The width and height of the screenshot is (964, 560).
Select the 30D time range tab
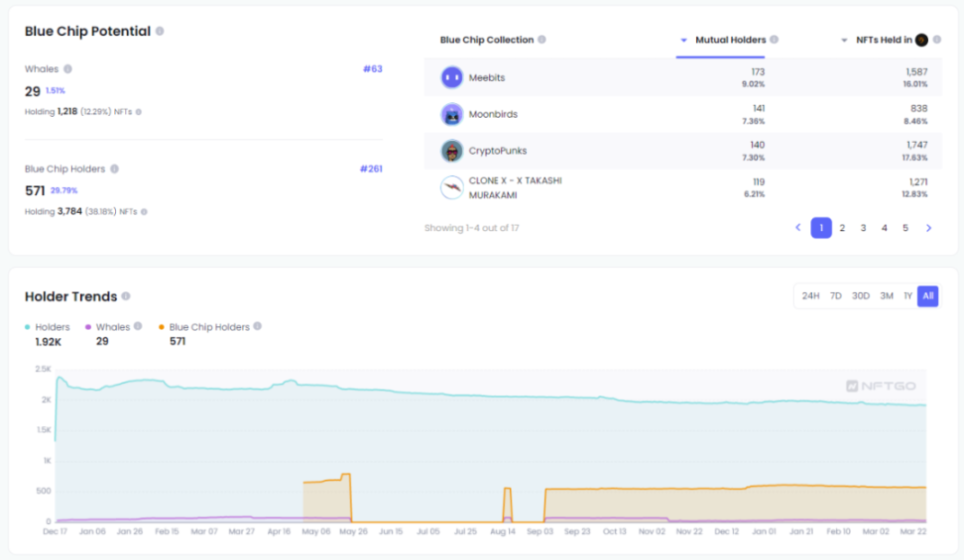pyautogui.click(x=861, y=296)
